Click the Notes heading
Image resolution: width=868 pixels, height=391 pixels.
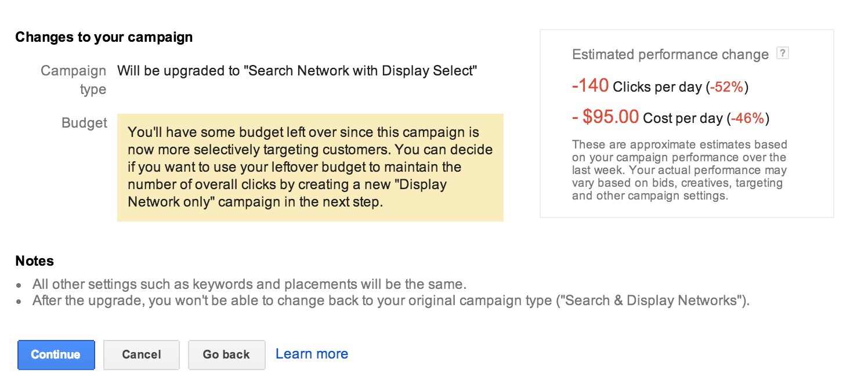tap(34, 261)
